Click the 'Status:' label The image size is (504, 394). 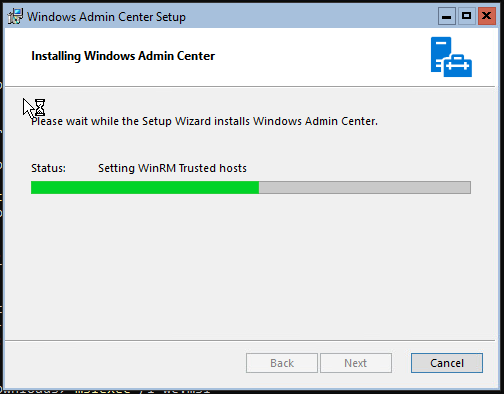pos(48,168)
